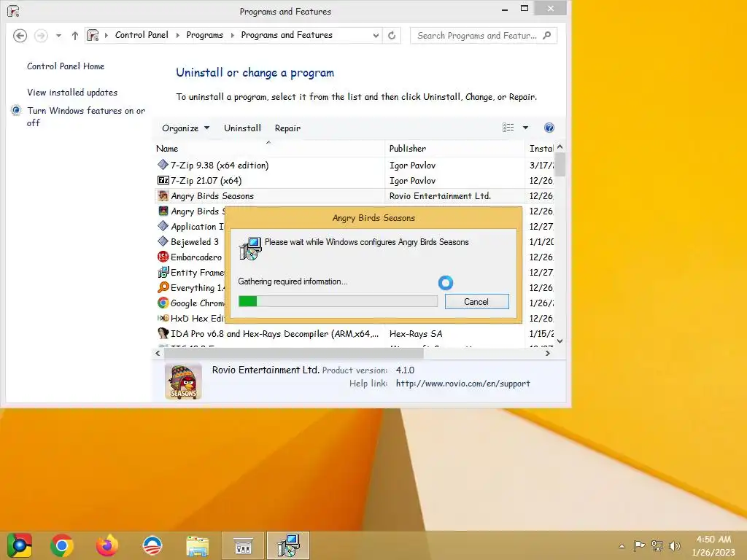Click Hex-Rays SA publisher cell
The width and height of the screenshot is (747, 560).
coord(415,334)
